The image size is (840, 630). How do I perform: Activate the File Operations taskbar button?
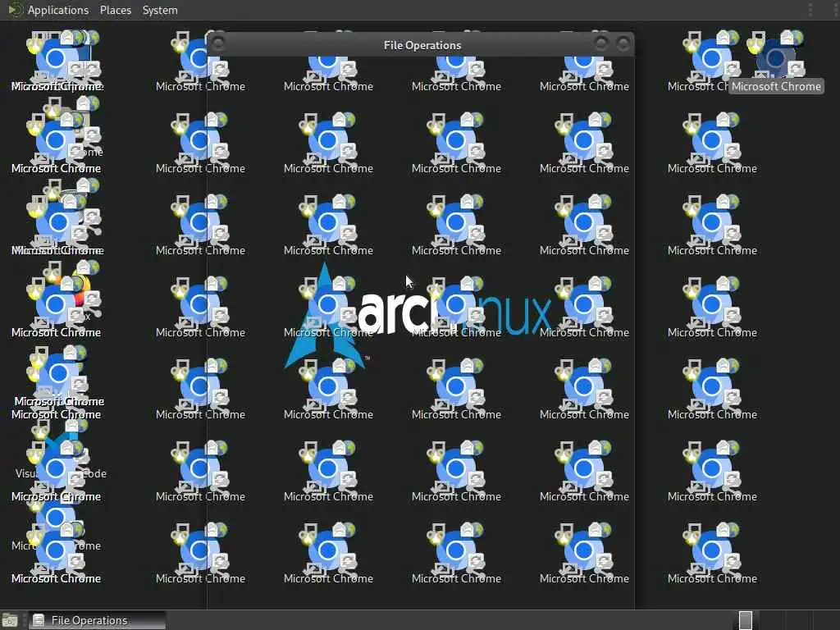(x=97, y=620)
